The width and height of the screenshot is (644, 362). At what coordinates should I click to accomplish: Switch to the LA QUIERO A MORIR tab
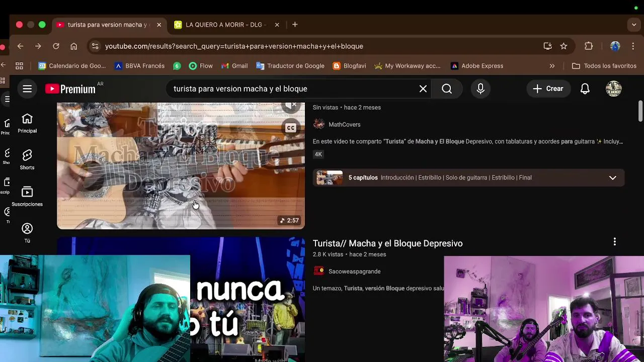point(226,25)
